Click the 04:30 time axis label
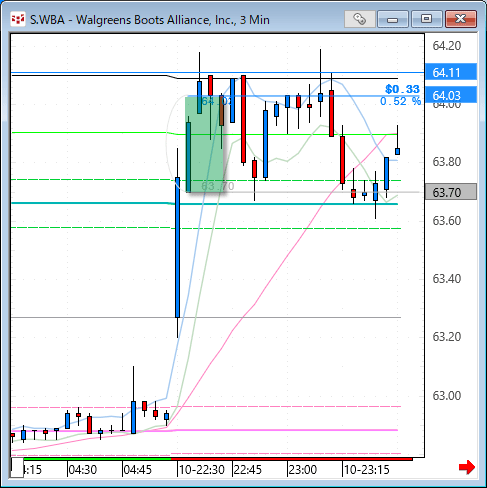The width and height of the screenshot is (487, 488). (x=82, y=470)
